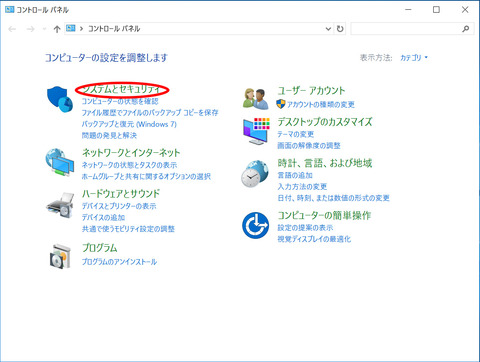Click the Refresh button beside address bar

point(340,29)
